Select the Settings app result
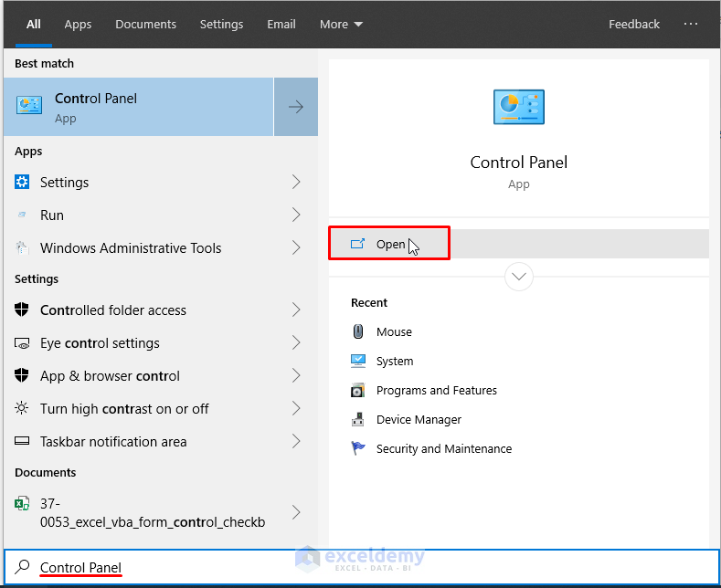721x588 pixels. pos(161,182)
